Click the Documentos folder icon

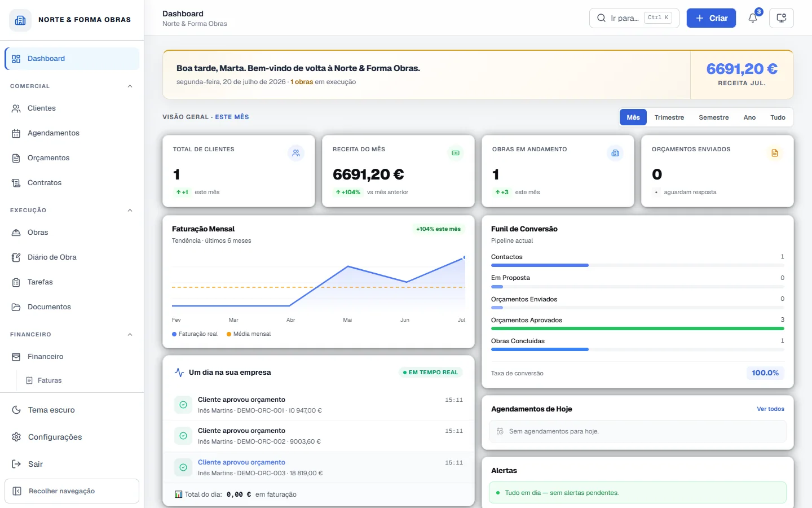16,307
